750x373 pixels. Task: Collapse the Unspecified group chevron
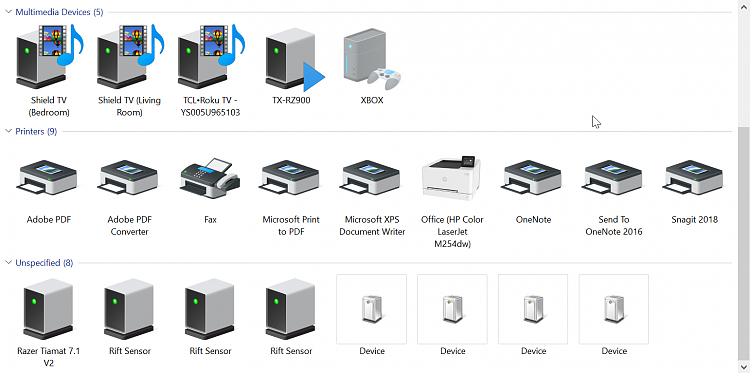pos(8,263)
